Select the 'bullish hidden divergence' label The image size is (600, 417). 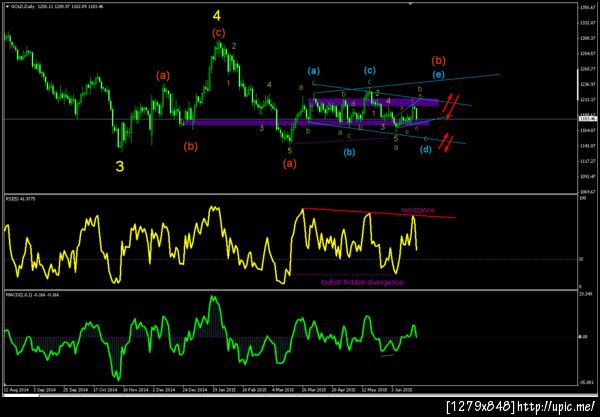(362, 282)
